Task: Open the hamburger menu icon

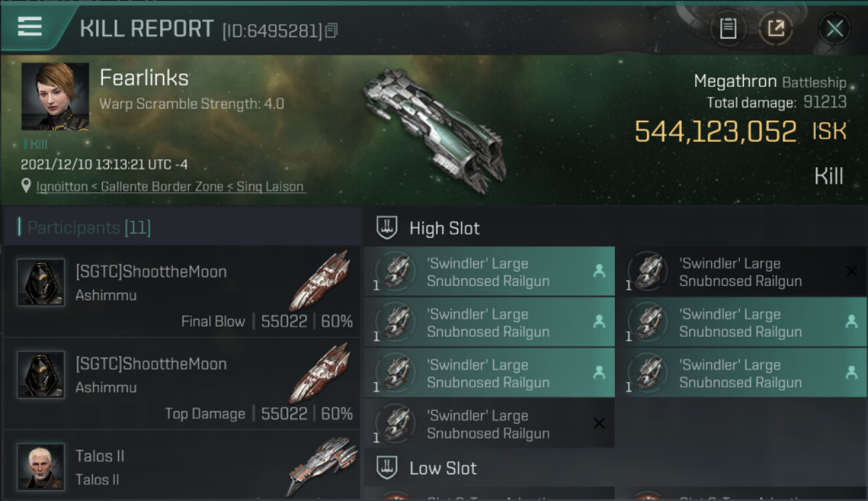Action: (x=30, y=27)
